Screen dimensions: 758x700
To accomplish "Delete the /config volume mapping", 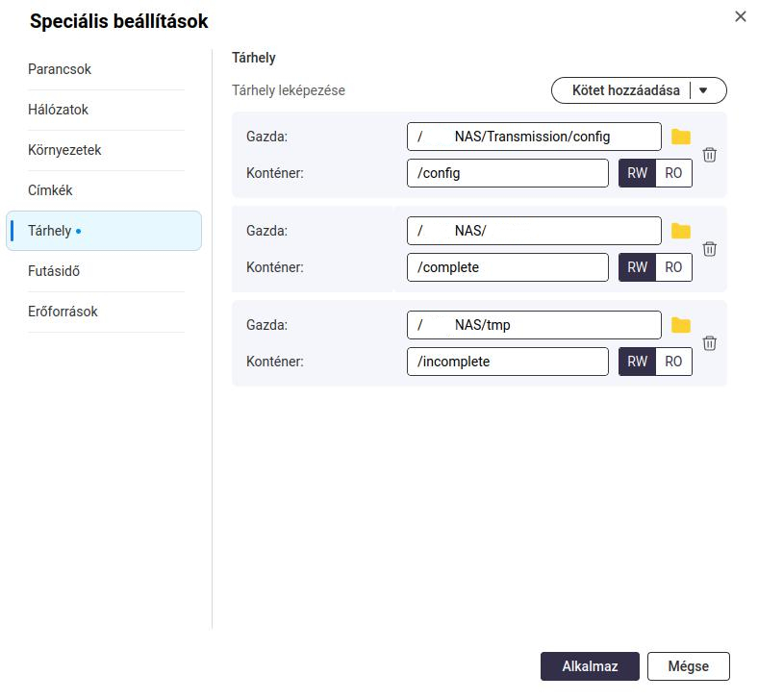I will point(709,155).
